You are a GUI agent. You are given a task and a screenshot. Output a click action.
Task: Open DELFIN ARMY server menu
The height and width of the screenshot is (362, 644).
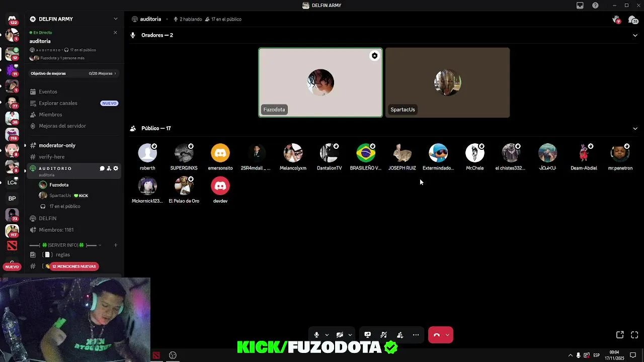pos(73,19)
